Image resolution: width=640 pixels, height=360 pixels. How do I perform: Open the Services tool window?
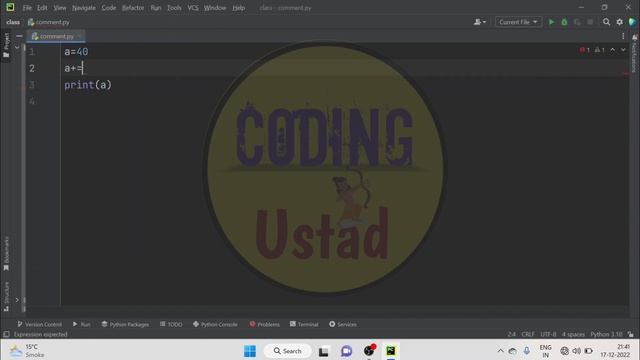[x=343, y=324]
